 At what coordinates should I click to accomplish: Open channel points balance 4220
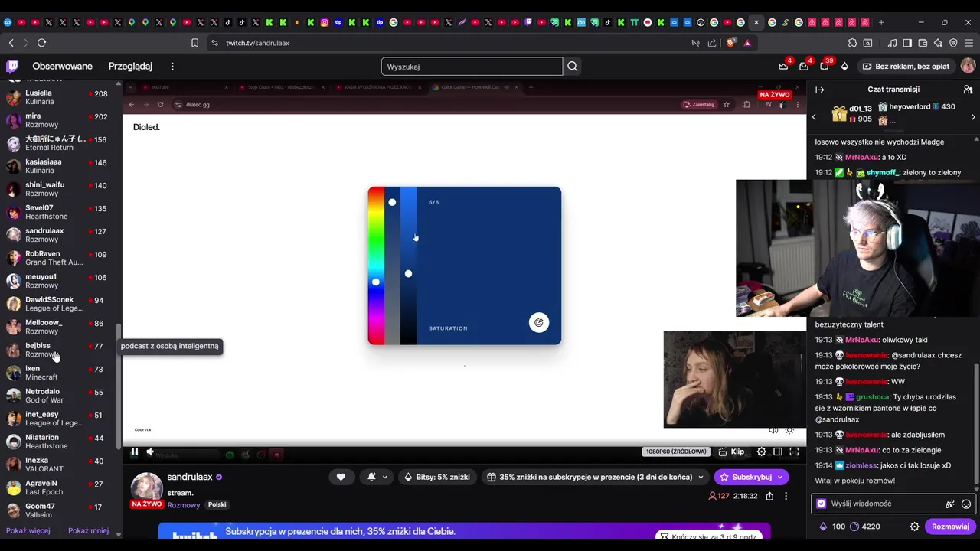[865, 527]
